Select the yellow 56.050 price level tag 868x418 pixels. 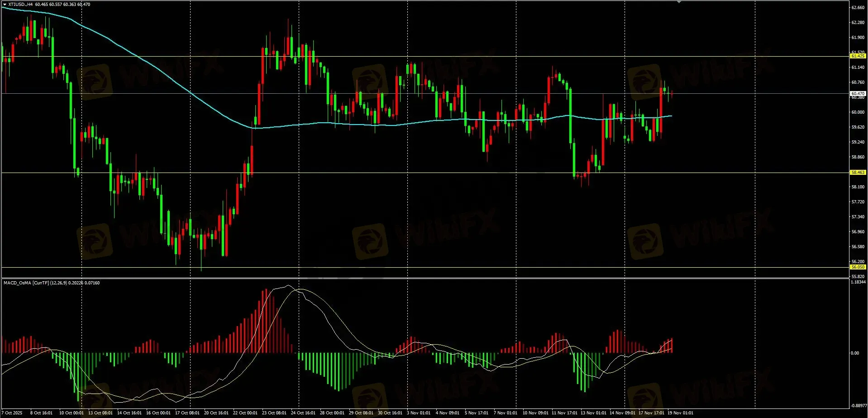(x=858, y=267)
